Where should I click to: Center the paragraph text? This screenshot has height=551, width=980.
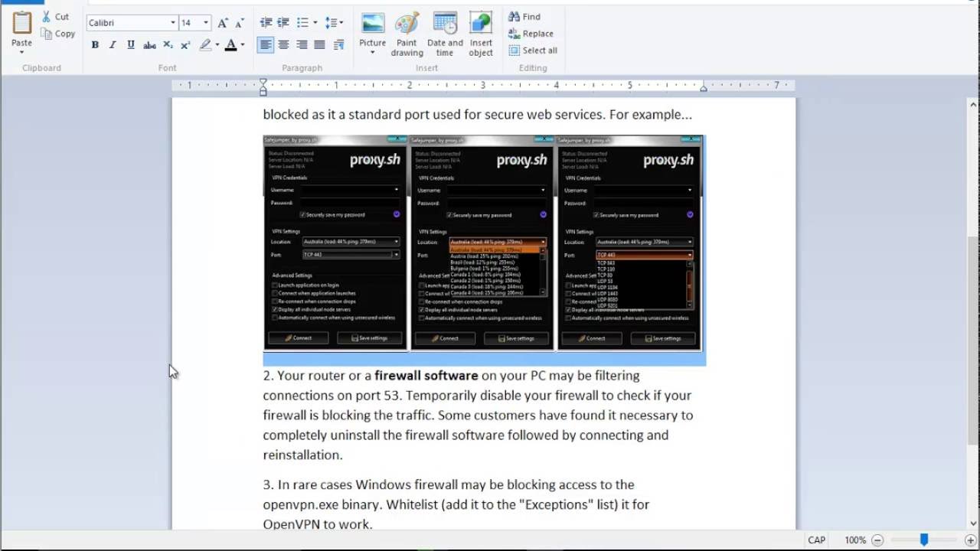283,45
